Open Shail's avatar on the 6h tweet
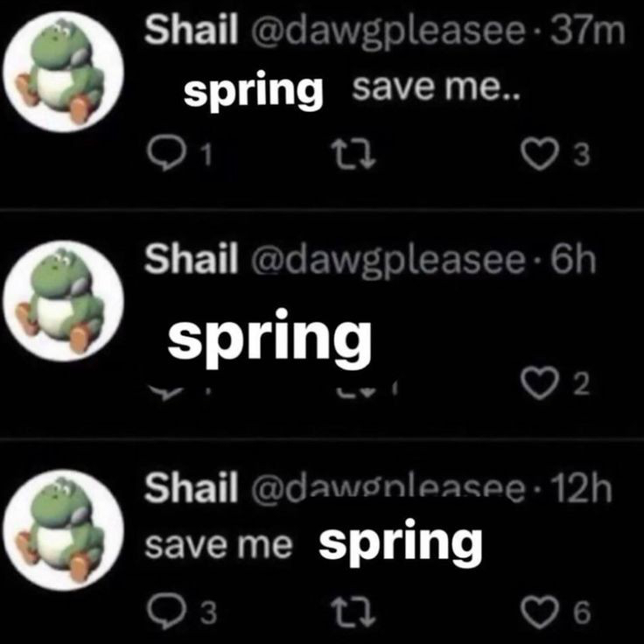The width and height of the screenshot is (644, 644). 64,301
